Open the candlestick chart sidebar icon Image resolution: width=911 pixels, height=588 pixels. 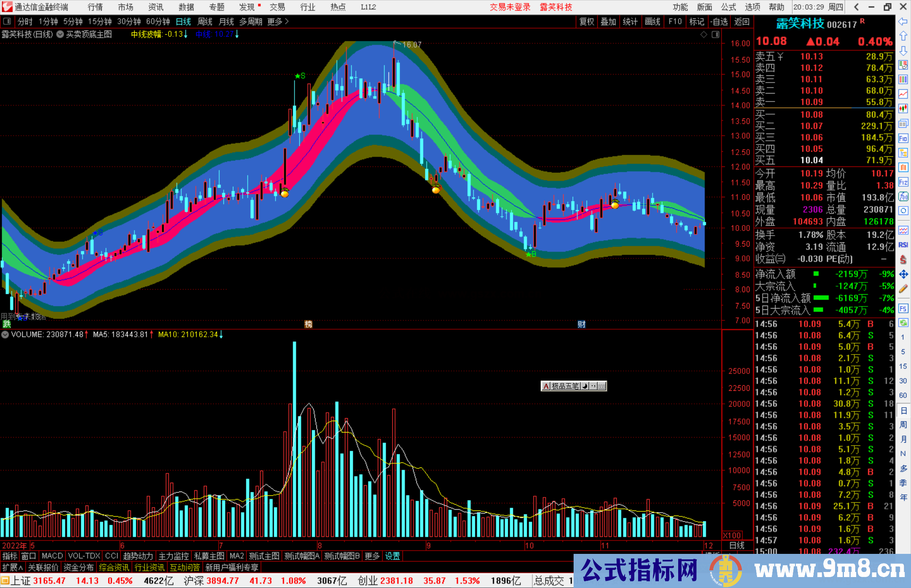903,108
